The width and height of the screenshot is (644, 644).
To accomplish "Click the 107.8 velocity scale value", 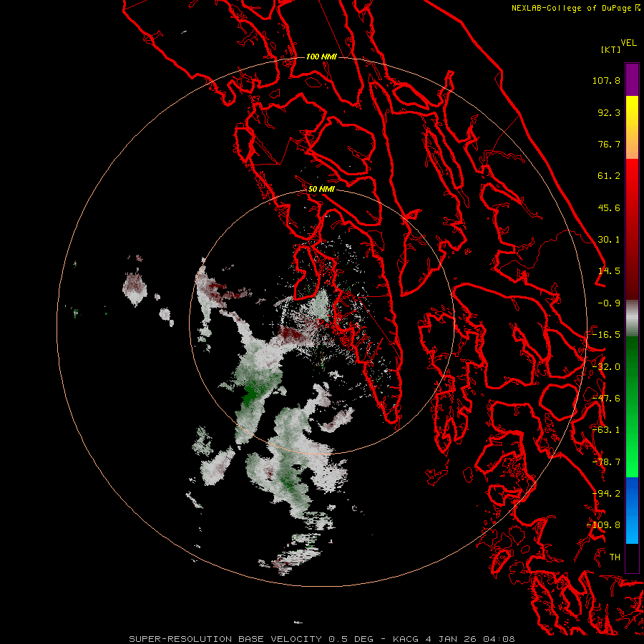I will point(606,80).
